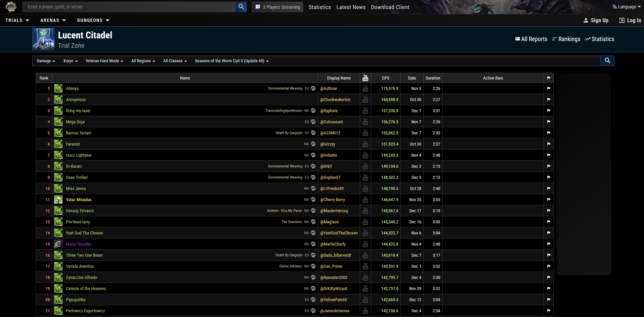Click the Duration column header

433,78
